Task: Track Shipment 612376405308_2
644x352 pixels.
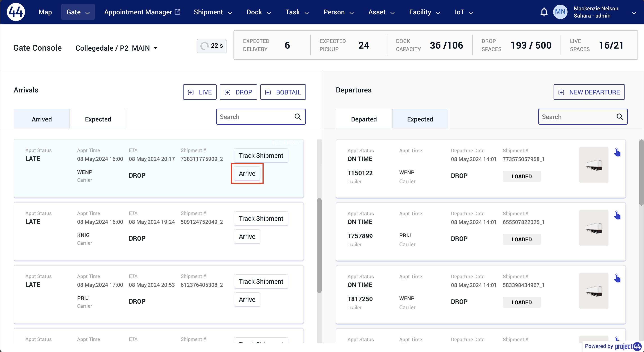Action: (x=261, y=282)
